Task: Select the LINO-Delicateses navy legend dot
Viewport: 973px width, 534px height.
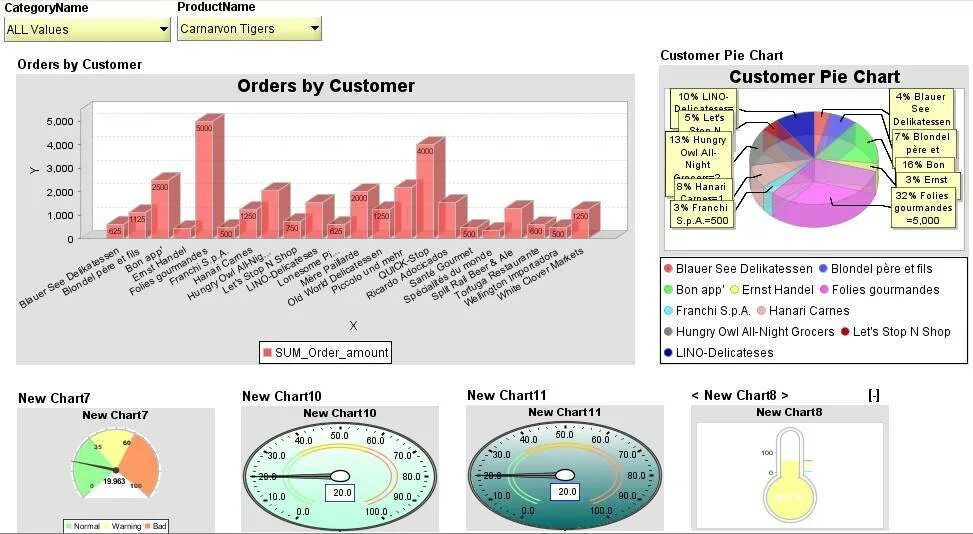Action: 668,353
